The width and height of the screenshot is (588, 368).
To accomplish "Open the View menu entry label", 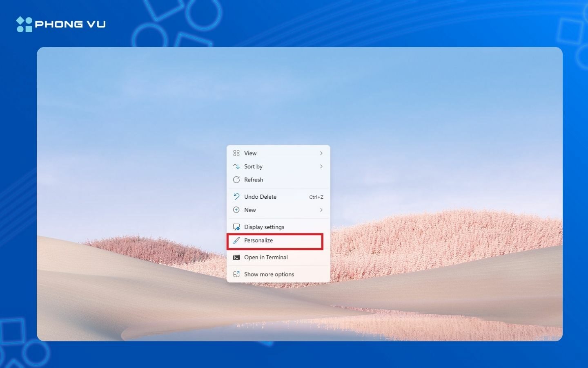I will click(250, 153).
